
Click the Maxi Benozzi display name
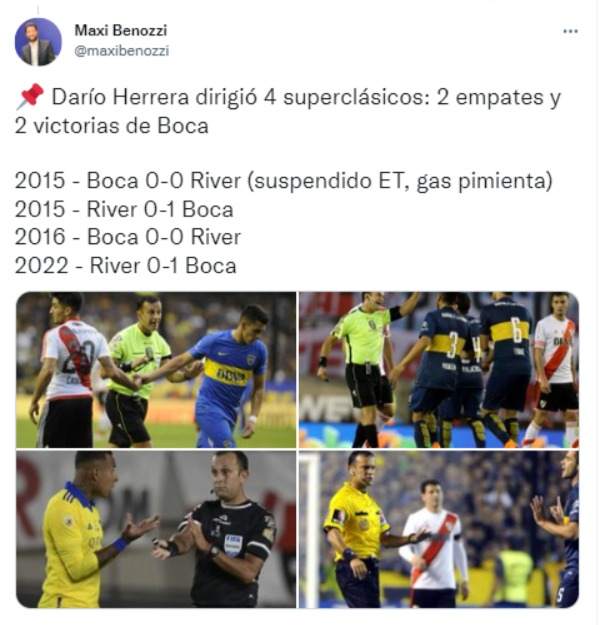pos(121,30)
